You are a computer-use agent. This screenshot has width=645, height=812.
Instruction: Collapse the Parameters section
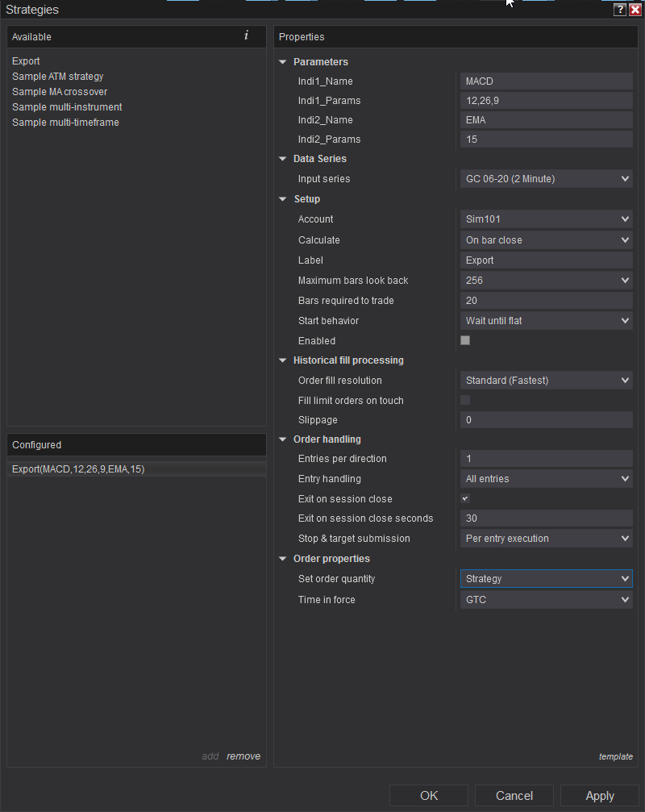(283, 62)
